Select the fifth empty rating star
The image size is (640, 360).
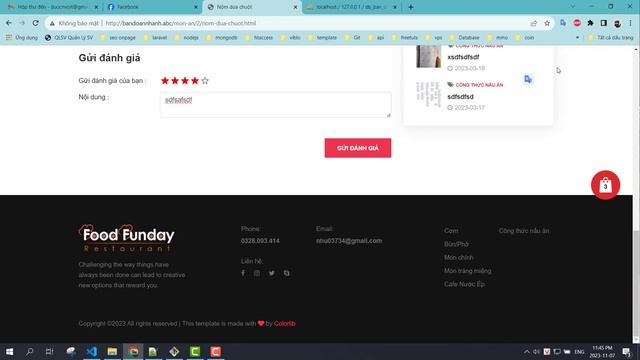[205, 81]
